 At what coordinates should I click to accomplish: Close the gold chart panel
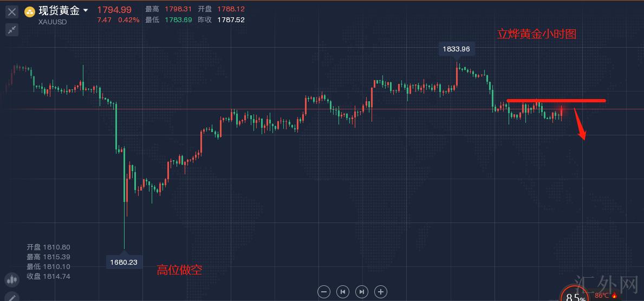coord(12,11)
